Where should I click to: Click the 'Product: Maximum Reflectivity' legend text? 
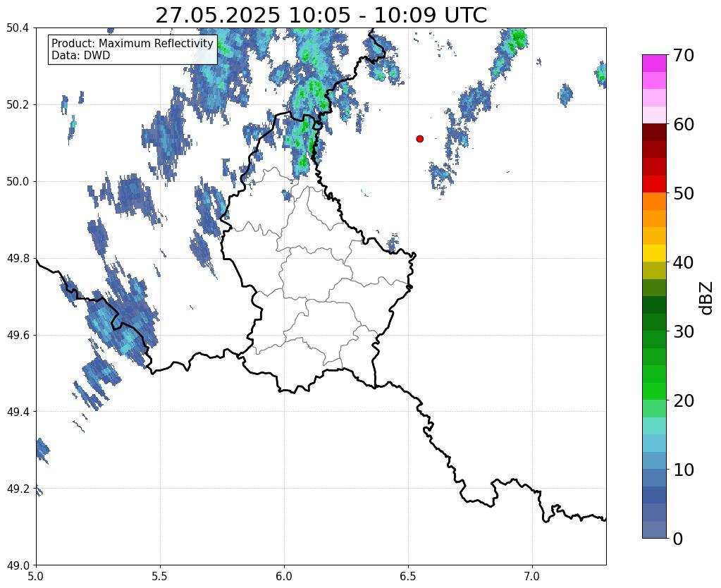pyautogui.click(x=133, y=43)
